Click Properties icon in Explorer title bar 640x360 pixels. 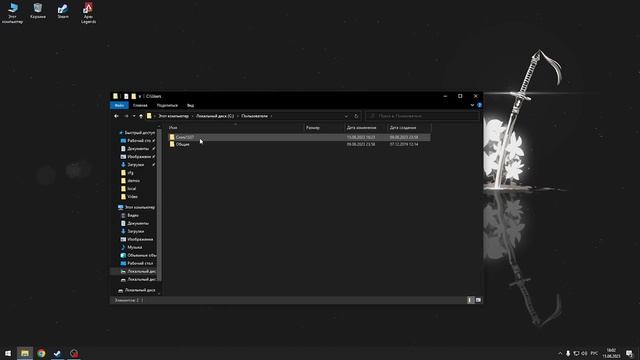(126, 96)
